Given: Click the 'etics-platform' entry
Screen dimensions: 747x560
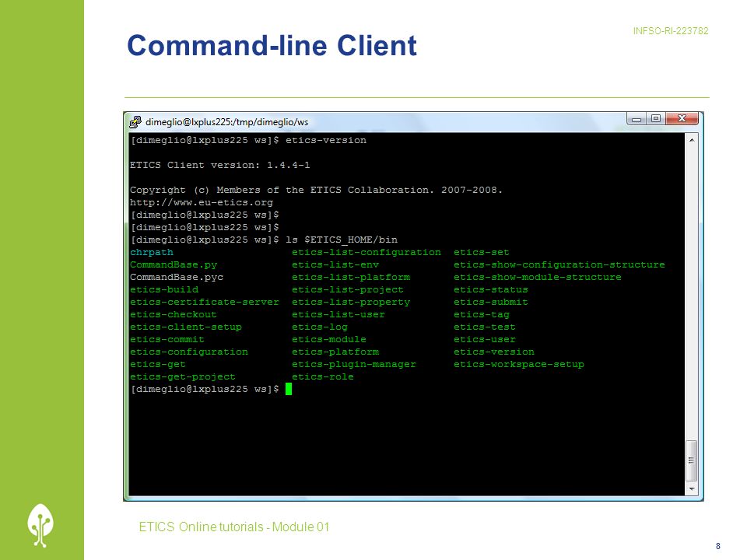Looking at the screenshot, I should tap(335, 352).
